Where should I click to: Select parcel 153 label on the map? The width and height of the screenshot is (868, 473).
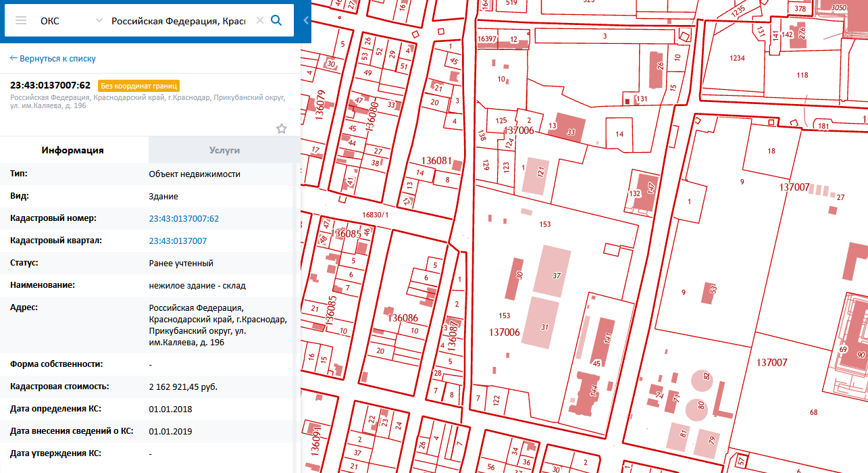point(545,224)
